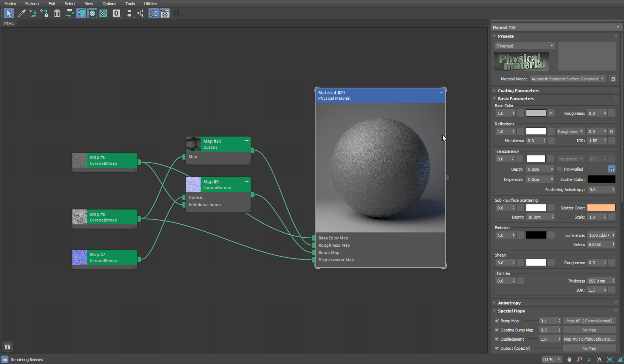The image size is (624, 364).
Task: Activate the Select tool arrow
Action: (x=9, y=13)
